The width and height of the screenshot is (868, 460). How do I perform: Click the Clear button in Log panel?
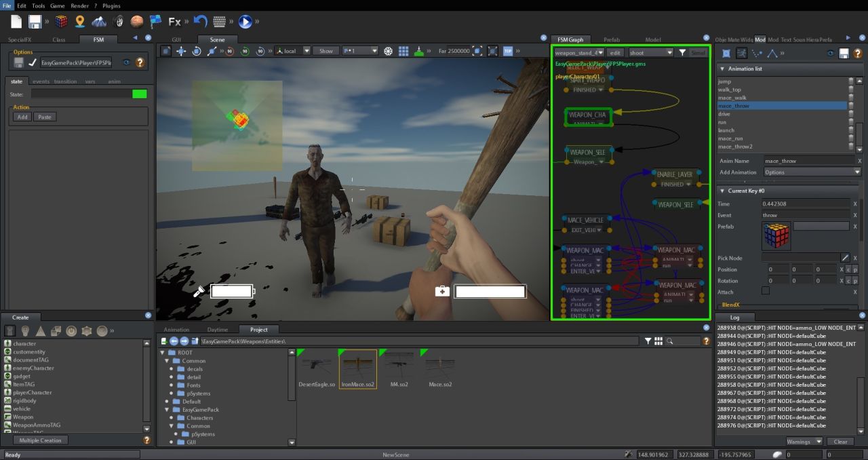click(x=840, y=442)
